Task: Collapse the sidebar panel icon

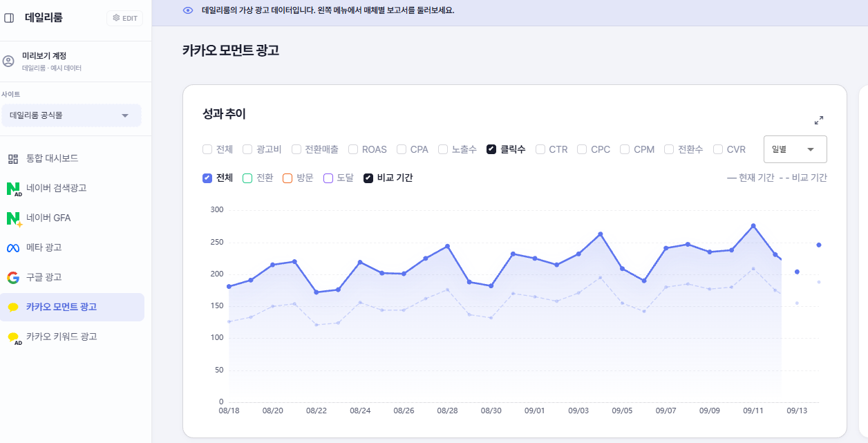Action: coord(9,18)
